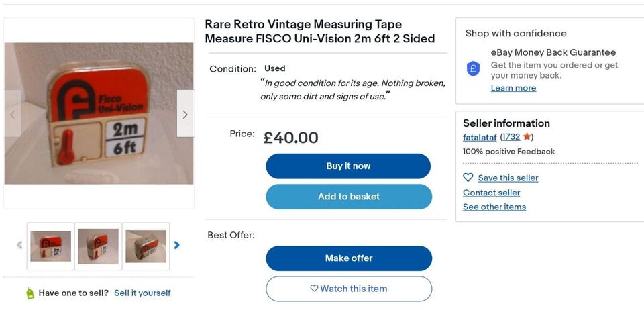Screen dimensions: 644x310
Task: Add the tape measure to basket
Action: (x=349, y=197)
